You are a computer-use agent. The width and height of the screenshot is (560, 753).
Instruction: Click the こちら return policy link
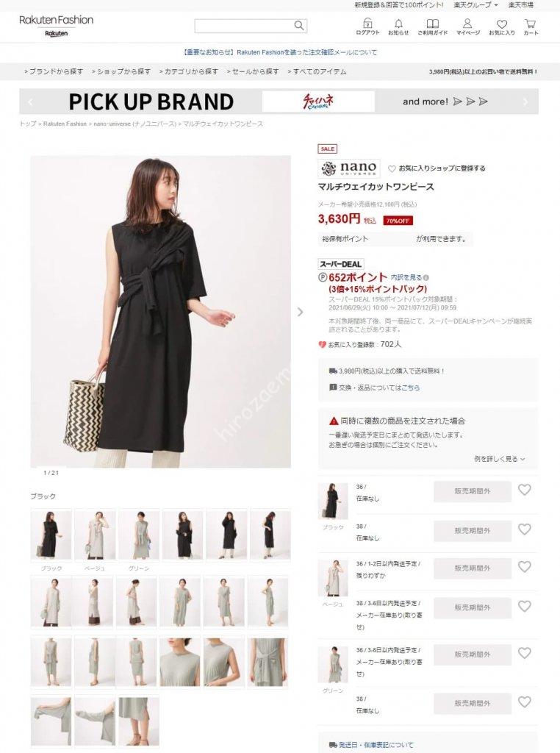point(410,388)
